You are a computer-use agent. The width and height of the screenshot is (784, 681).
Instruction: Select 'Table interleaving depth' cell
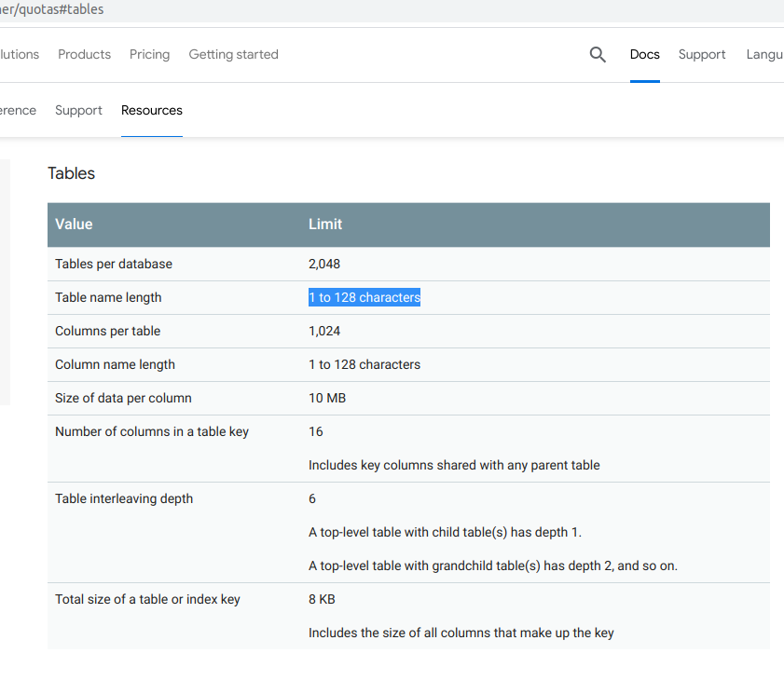[x=123, y=498]
